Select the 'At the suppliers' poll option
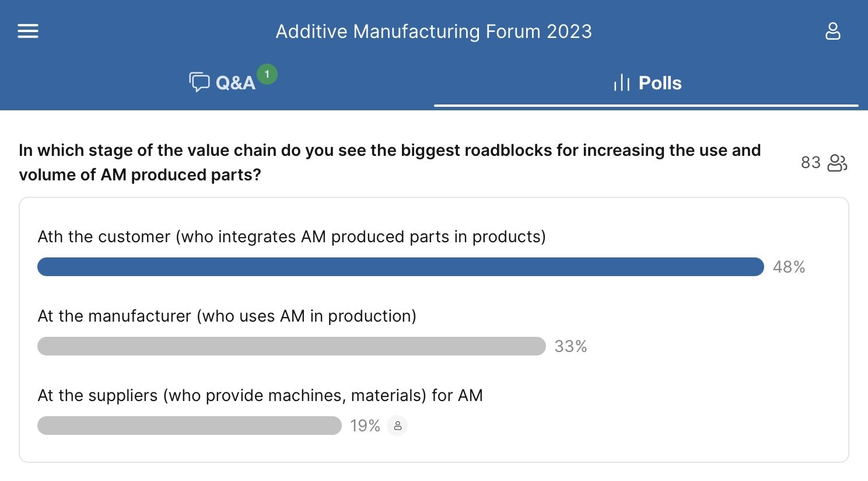The height and width of the screenshot is (481, 868). pyautogui.click(x=260, y=395)
